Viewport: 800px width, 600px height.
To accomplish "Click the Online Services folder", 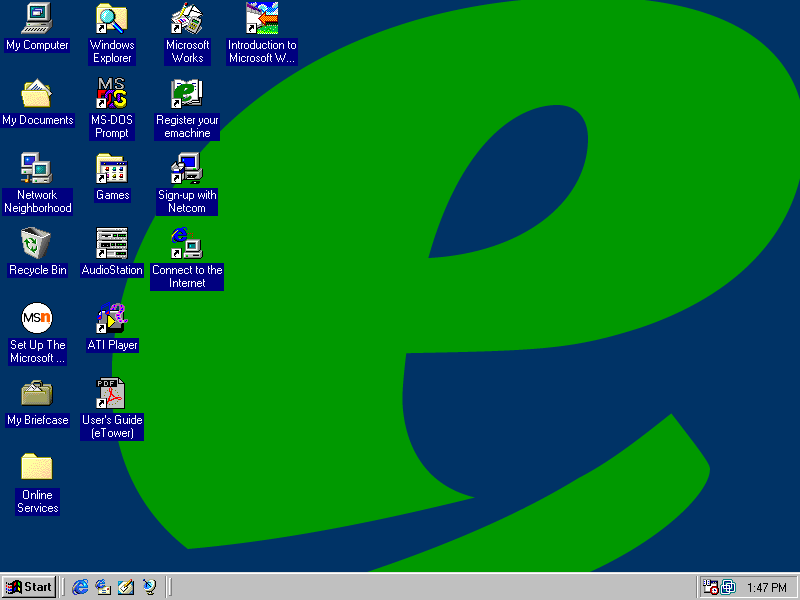I will click(37, 468).
